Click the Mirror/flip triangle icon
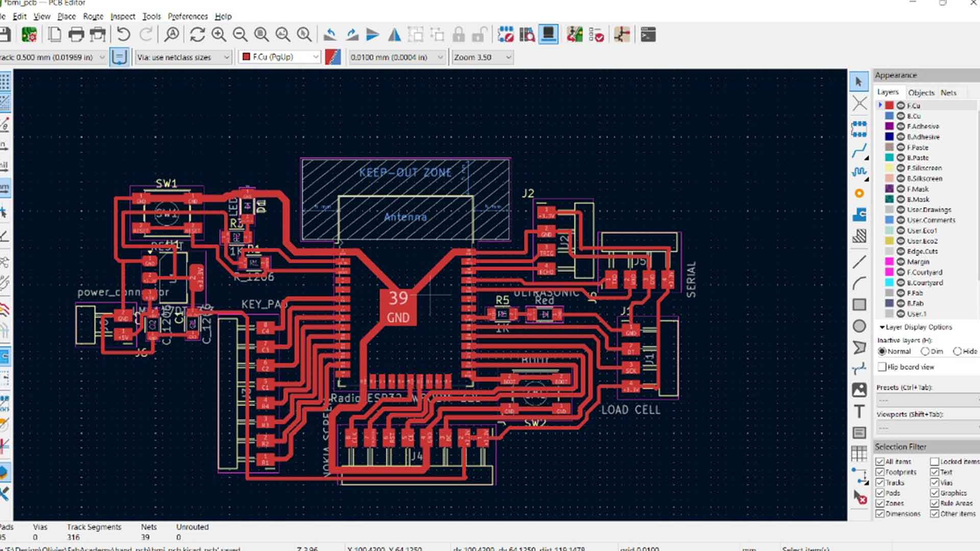 click(395, 35)
